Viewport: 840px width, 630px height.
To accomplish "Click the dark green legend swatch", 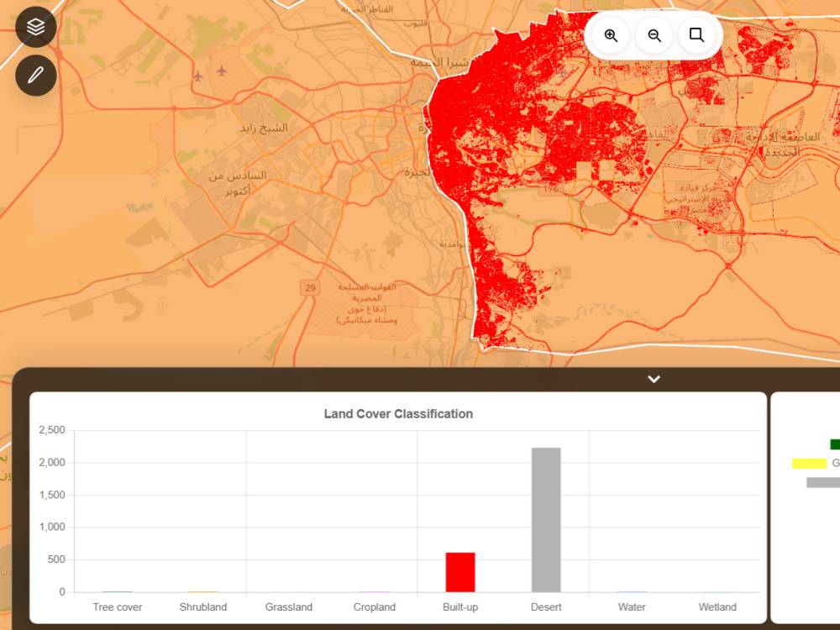I will click(835, 444).
